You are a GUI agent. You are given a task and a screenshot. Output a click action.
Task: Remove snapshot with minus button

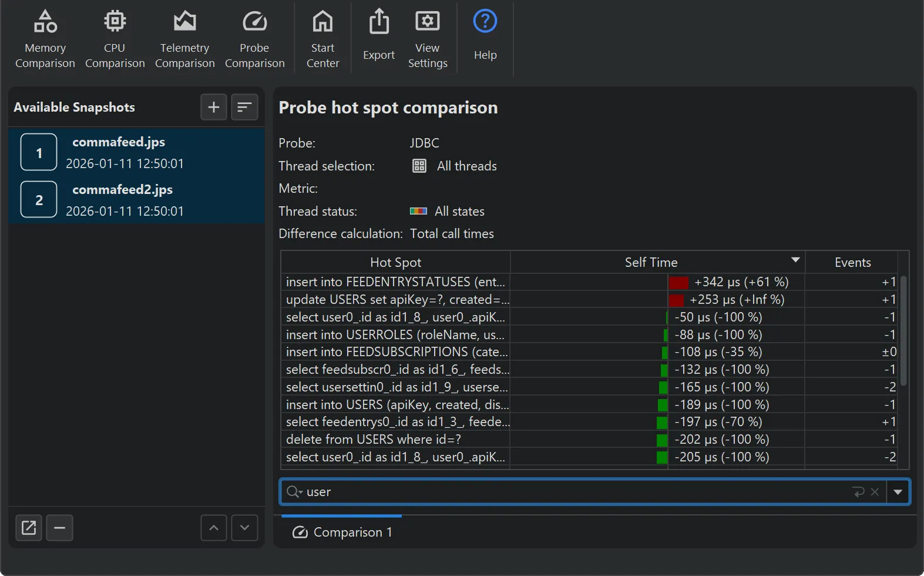click(59, 528)
